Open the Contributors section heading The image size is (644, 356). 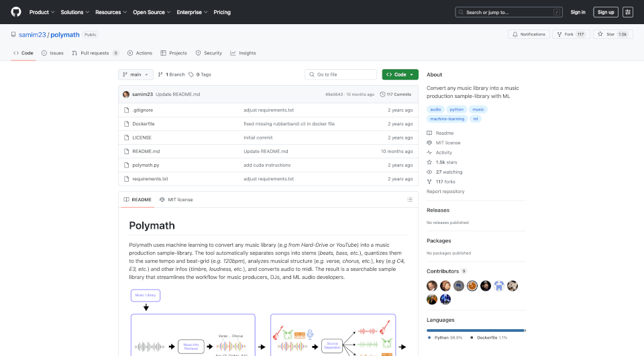[x=442, y=271]
